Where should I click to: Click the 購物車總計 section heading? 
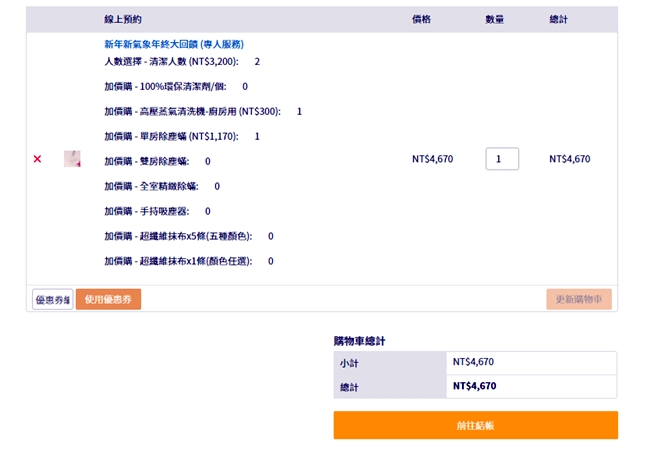[360, 341]
